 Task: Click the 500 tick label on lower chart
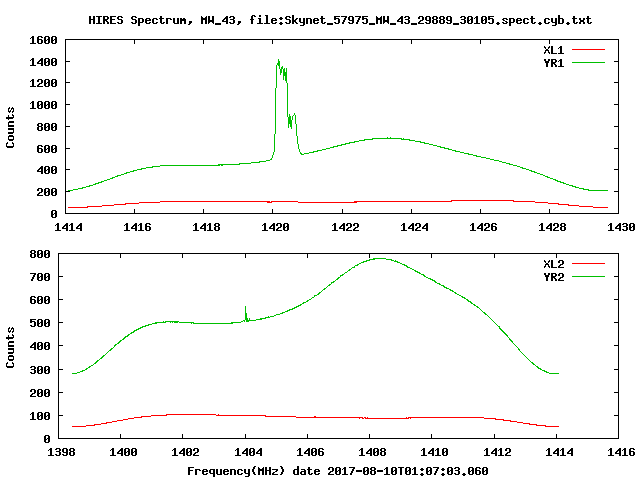[40, 323]
